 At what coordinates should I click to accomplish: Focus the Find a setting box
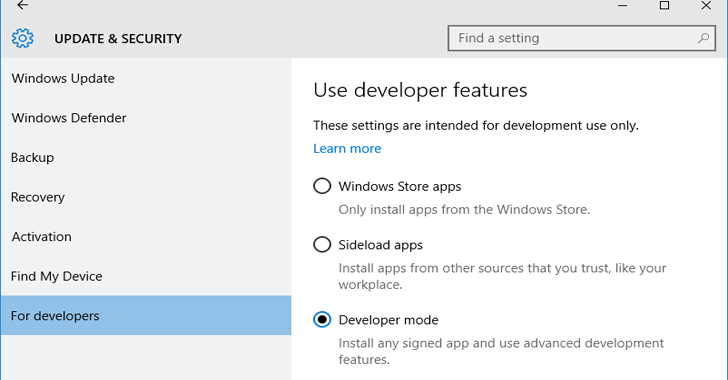(x=581, y=38)
